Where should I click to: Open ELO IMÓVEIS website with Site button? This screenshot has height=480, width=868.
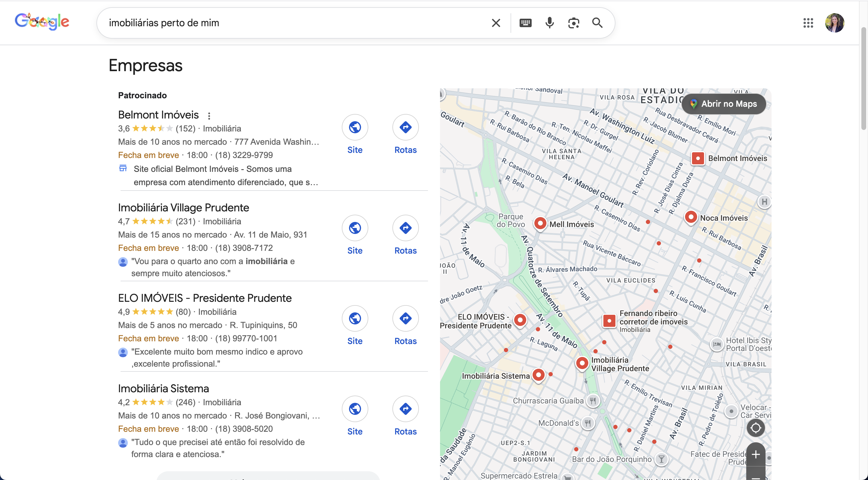point(355,318)
